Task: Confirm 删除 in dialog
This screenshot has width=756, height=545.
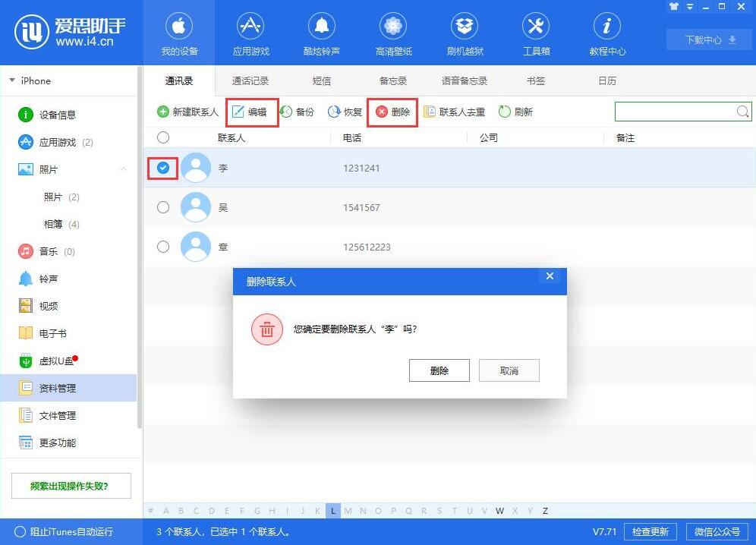Action: coord(439,370)
